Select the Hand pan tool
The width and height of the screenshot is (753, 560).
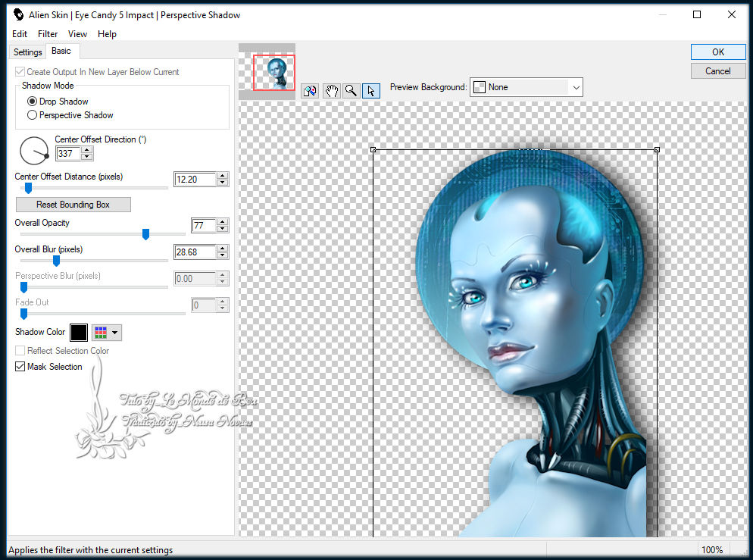331,90
